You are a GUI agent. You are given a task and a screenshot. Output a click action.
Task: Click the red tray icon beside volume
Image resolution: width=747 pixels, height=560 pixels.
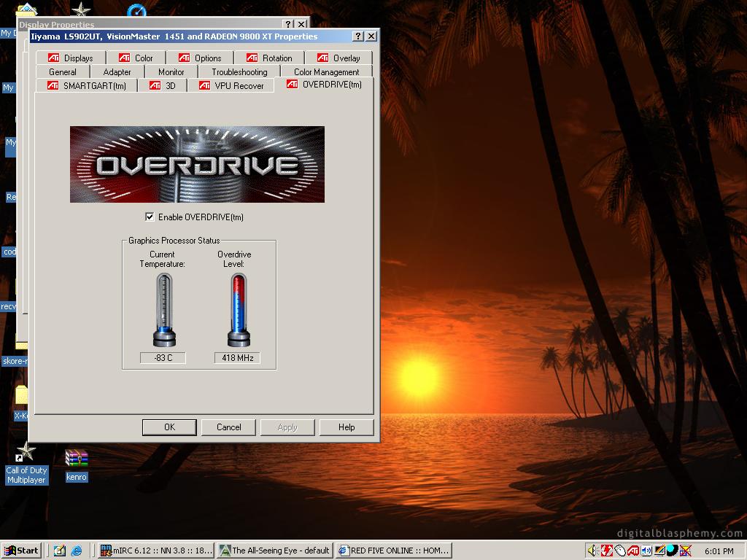(606, 551)
